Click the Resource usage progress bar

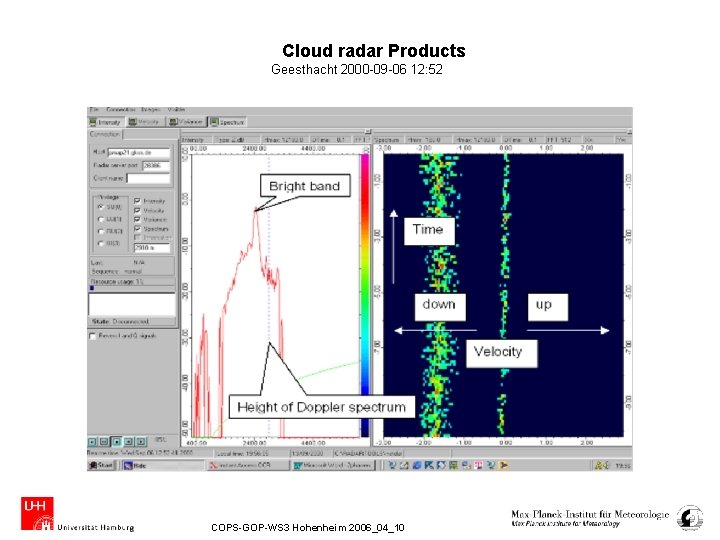pos(132,288)
